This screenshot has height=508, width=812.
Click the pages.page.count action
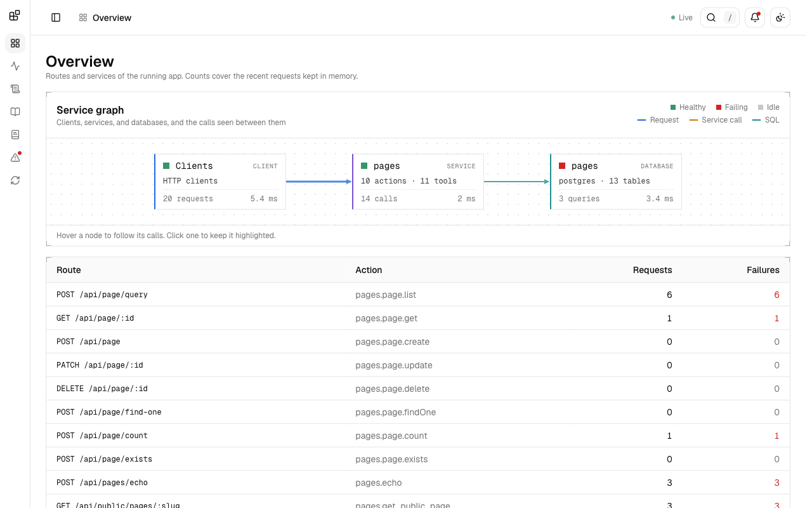click(x=391, y=436)
